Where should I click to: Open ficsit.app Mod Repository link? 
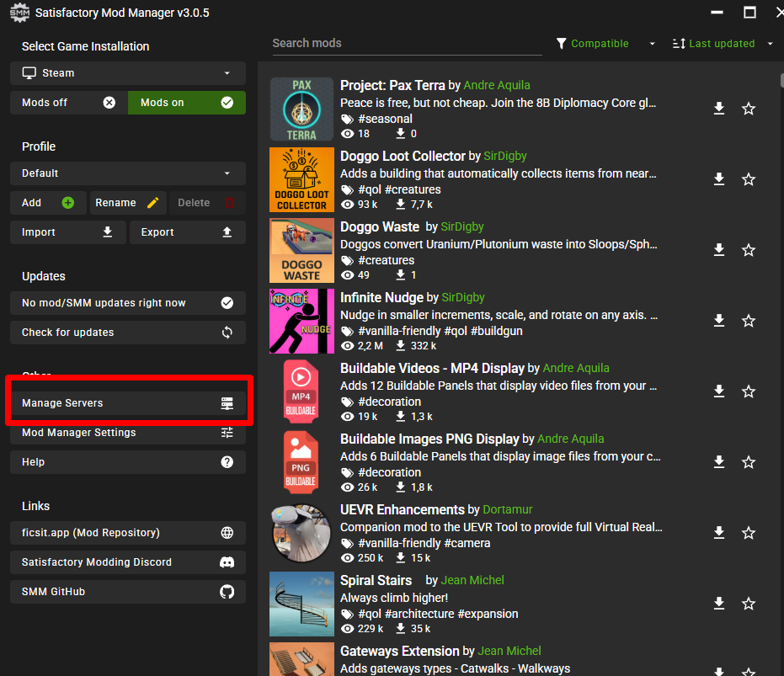tap(128, 533)
